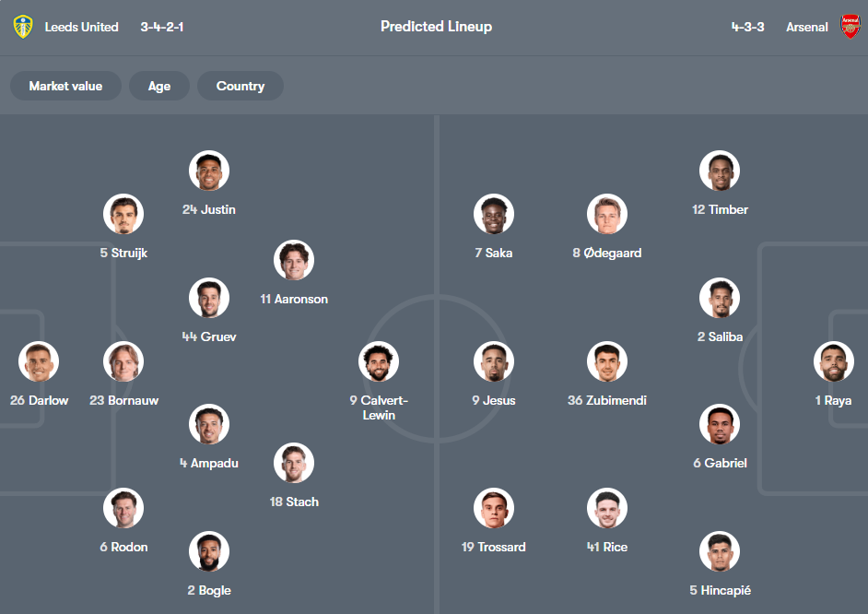The height and width of the screenshot is (614, 868).
Task: Click the player name Aaronson
Action: (x=294, y=299)
